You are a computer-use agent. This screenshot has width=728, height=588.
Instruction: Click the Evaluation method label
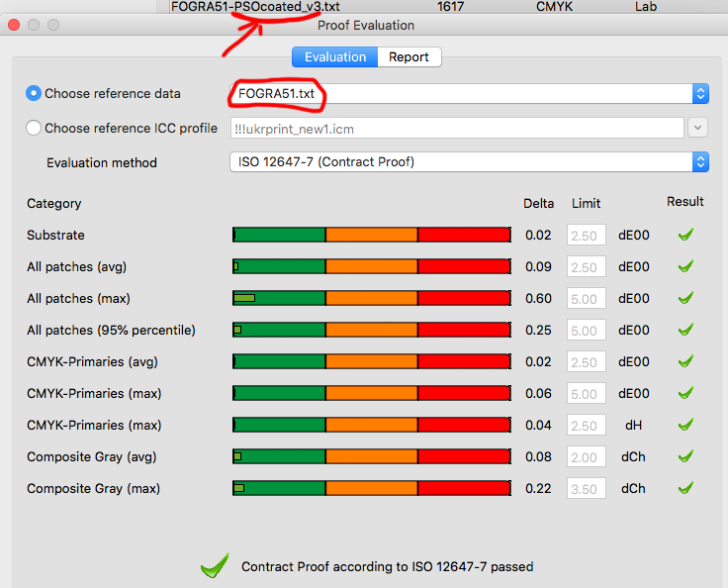click(102, 162)
